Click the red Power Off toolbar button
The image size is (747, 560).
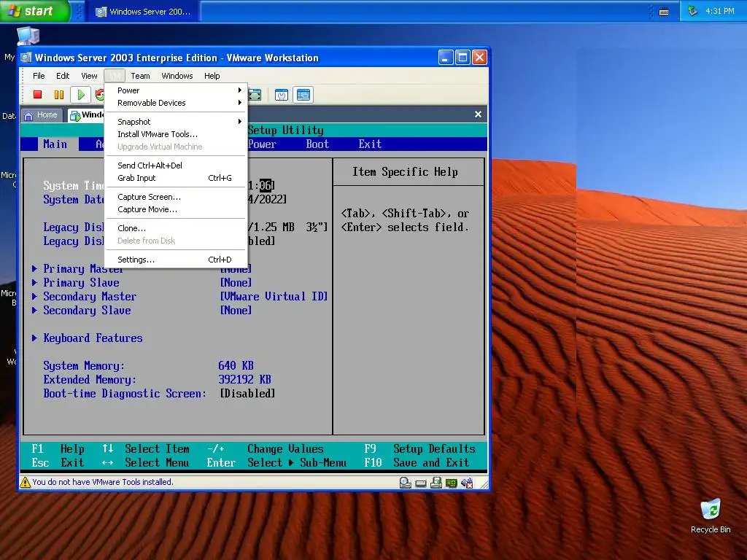click(38, 95)
